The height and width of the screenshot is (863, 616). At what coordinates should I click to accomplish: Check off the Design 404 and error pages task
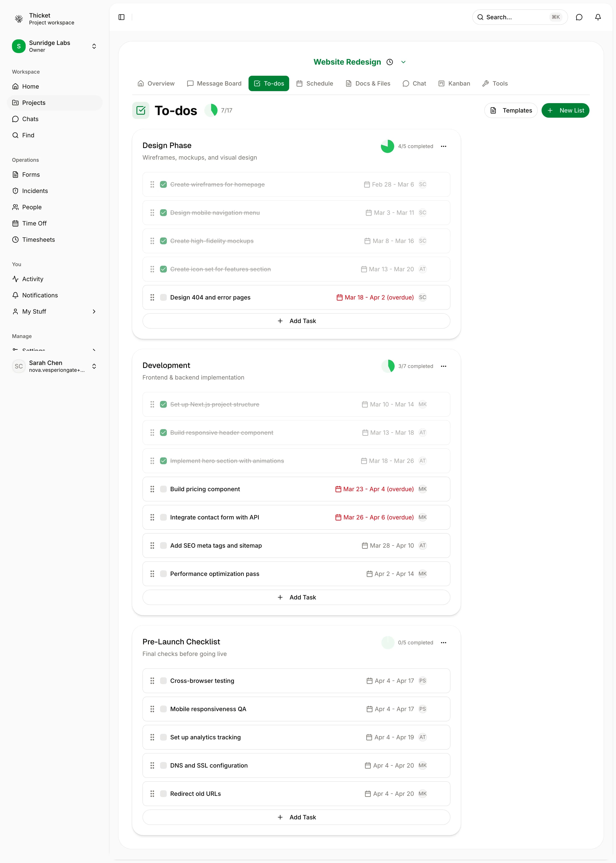click(163, 297)
